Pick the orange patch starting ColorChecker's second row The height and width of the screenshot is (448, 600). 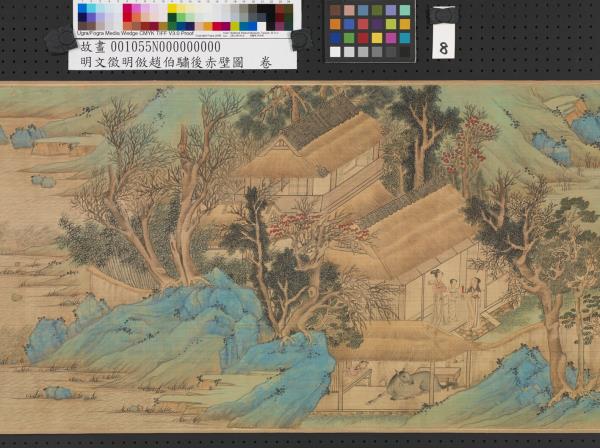336,25
